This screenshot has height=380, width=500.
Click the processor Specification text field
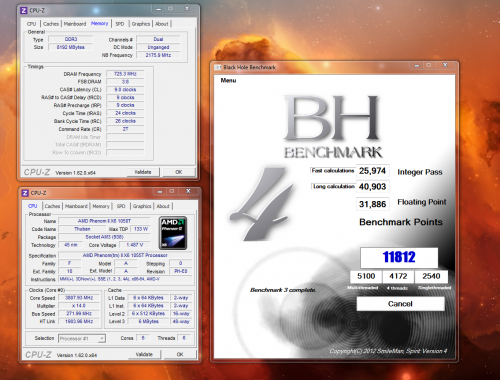tap(125, 255)
